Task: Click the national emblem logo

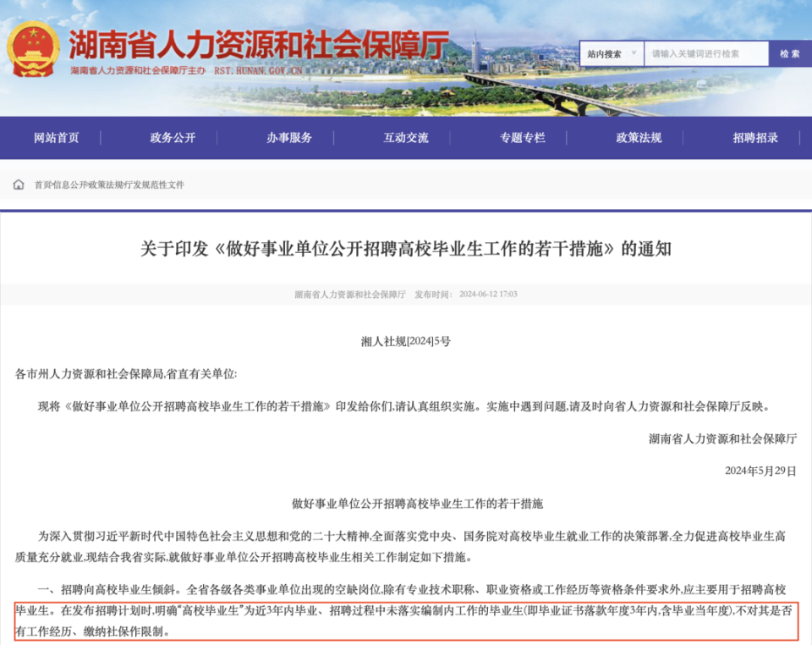Action: [34, 51]
